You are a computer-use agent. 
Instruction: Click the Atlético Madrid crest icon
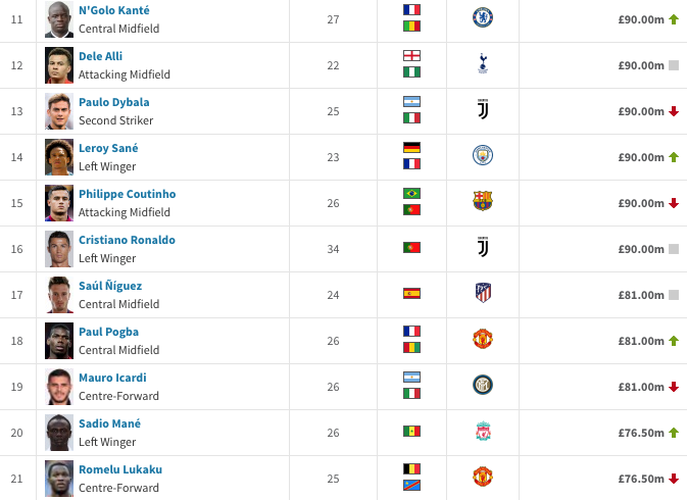(483, 294)
